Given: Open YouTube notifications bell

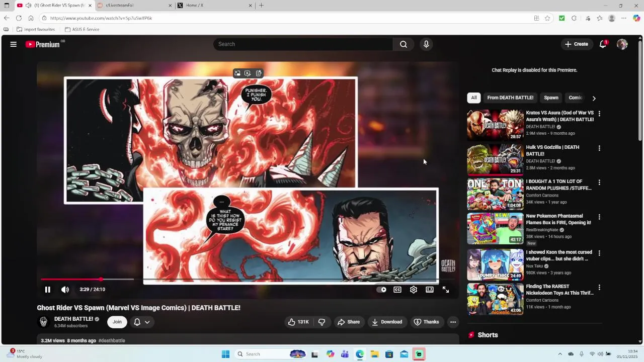Looking at the screenshot, I should pos(603,44).
